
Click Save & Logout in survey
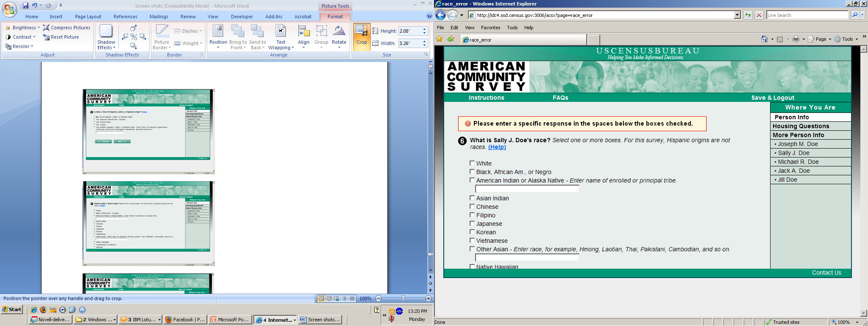773,98
